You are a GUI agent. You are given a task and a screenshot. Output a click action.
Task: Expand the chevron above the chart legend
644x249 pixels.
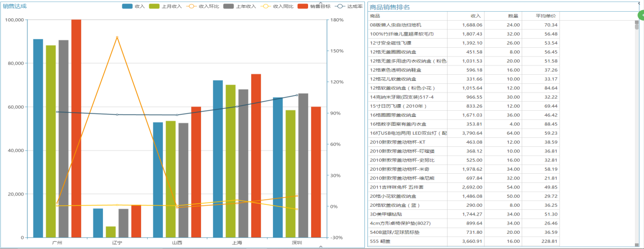[320, 3]
